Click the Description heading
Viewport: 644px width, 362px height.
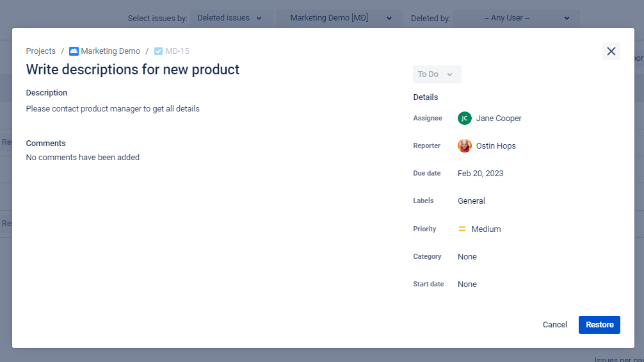coord(46,93)
